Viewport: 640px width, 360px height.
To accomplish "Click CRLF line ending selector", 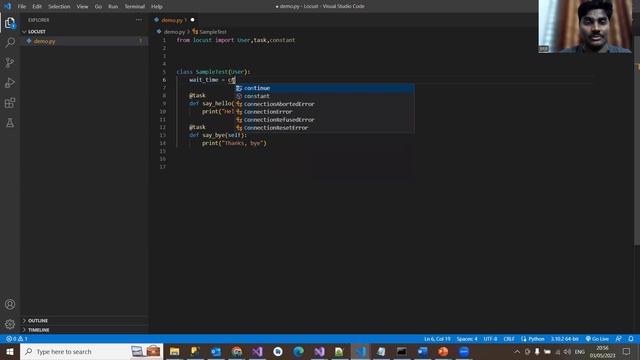I will (x=509, y=339).
